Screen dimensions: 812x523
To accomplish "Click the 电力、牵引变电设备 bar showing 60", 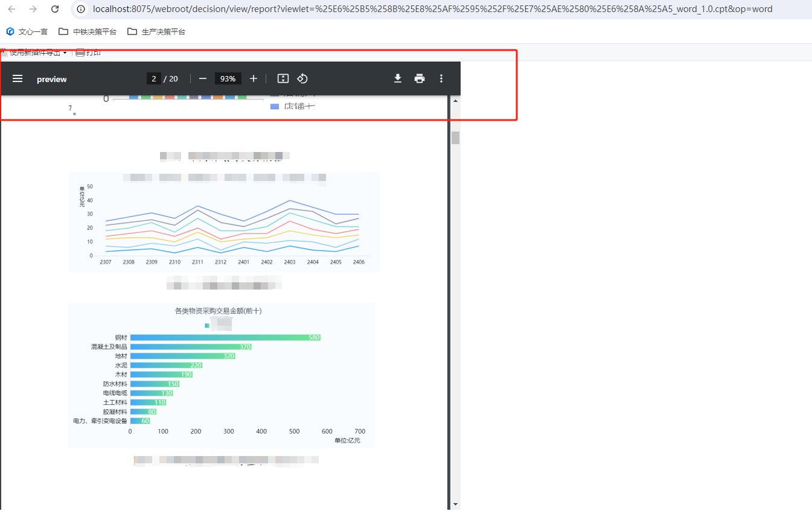I will click(140, 421).
